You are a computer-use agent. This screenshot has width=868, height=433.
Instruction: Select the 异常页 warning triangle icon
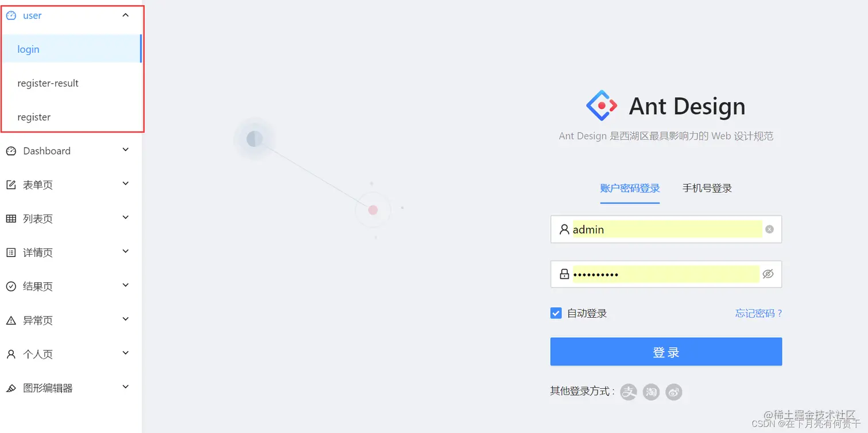[11, 319]
